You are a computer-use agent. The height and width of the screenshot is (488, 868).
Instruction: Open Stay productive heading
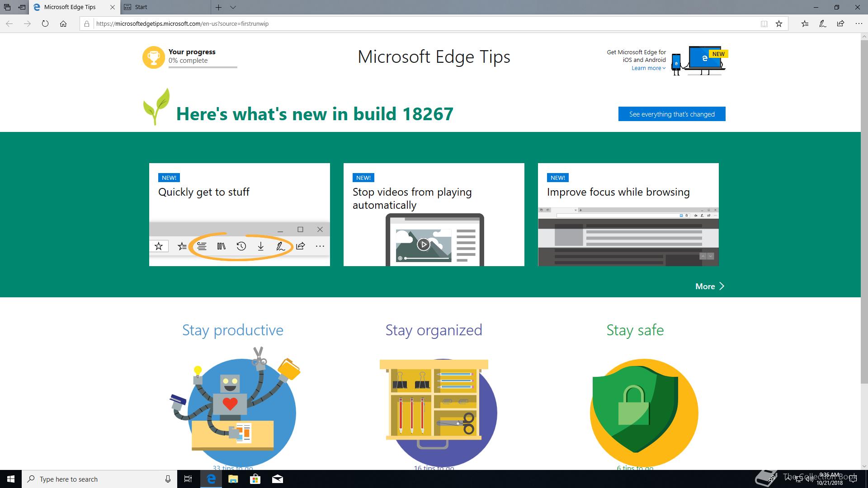(x=233, y=330)
